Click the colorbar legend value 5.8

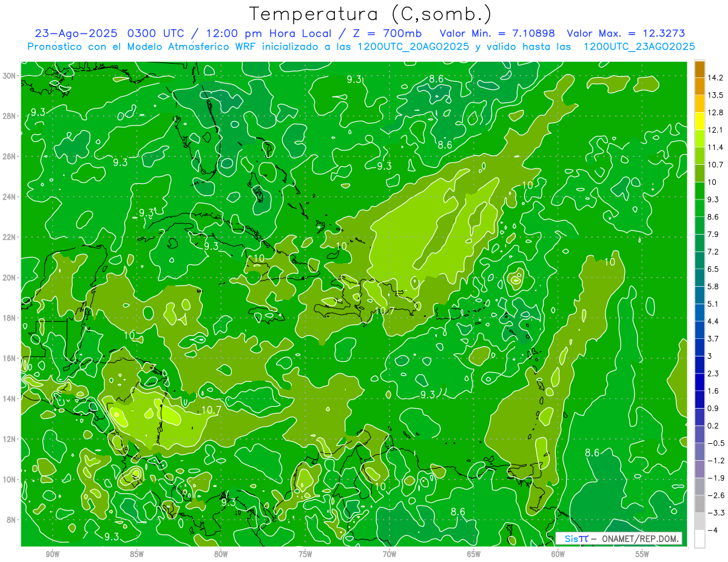coord(713,286)
